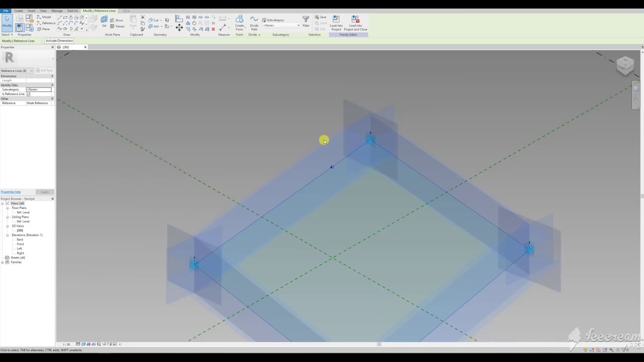Click Set work plane icon
Image resolution: width=644 pixels, height=362 pixels.
click(104, 21)
